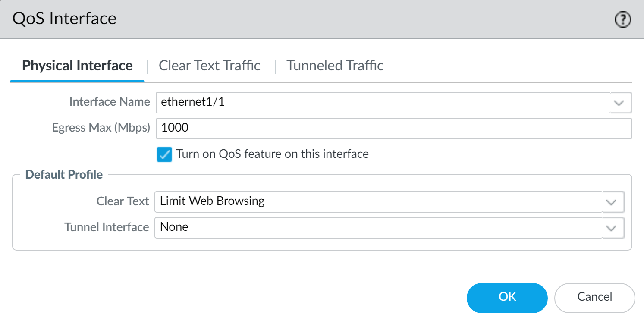Click the Default Profile section border
This screenshot has height=327, width=644.
[64, 174]
